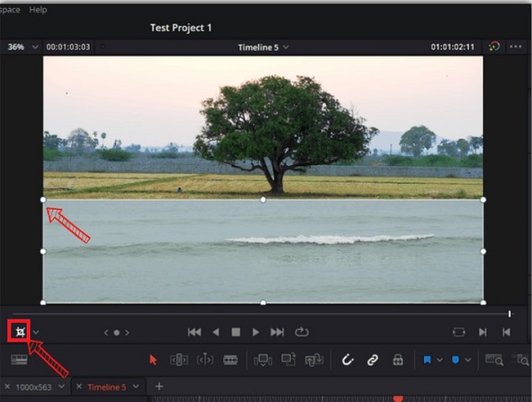This screenshot has width=532, height=402.
Task: Jump to first frame button
Action: [194, 332]
